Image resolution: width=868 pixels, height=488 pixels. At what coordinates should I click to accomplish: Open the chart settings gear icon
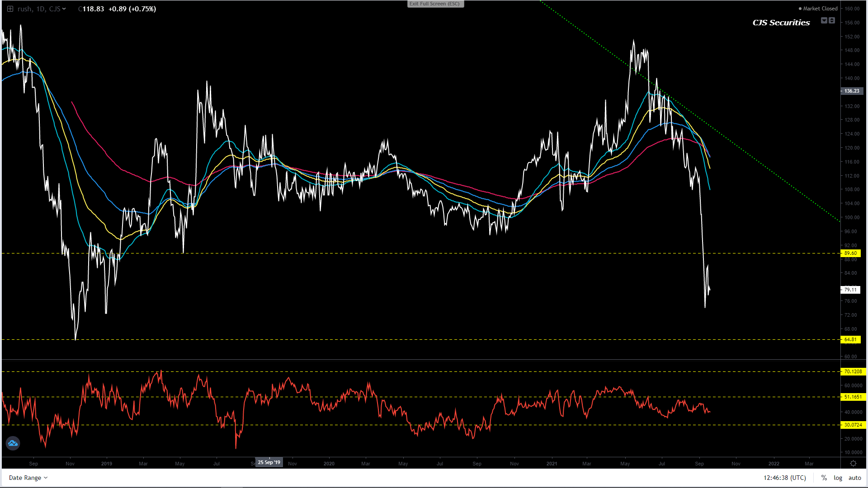853,464
